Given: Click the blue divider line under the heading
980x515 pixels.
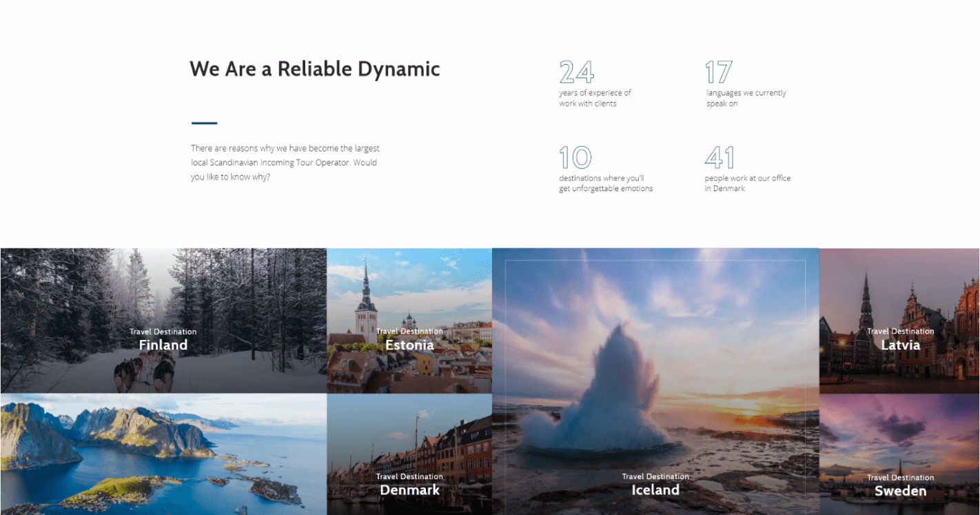Looking at the screenshot, I should click(x=203, y=122).
